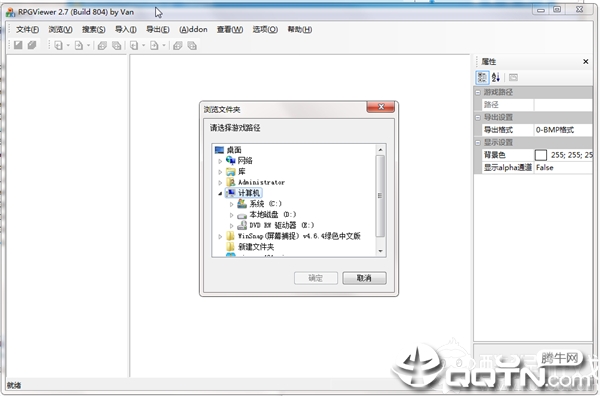Click the left-arrow page icon in first page group
The image size is (600, 396).
pyautogui.click(x=58, y=46)
